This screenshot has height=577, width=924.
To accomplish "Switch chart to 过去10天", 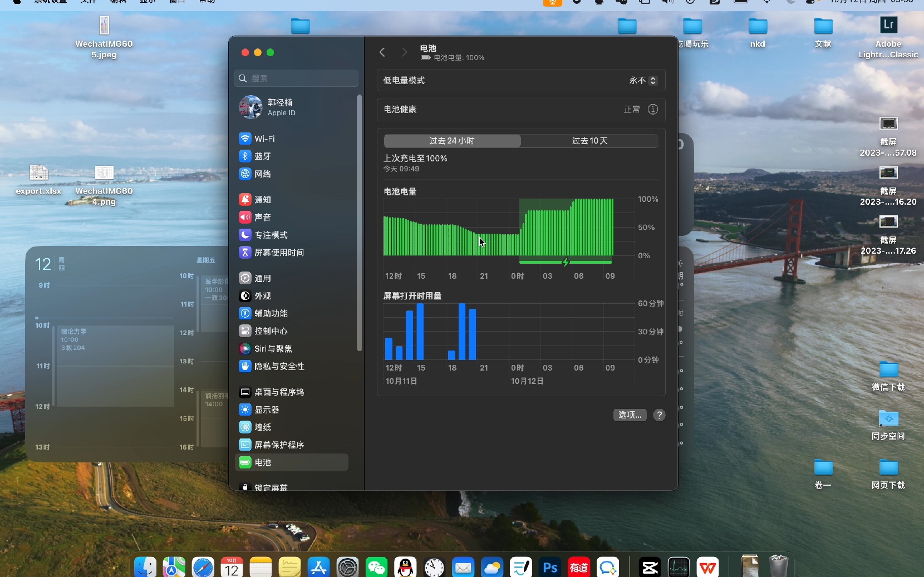I will pos(589,141).
